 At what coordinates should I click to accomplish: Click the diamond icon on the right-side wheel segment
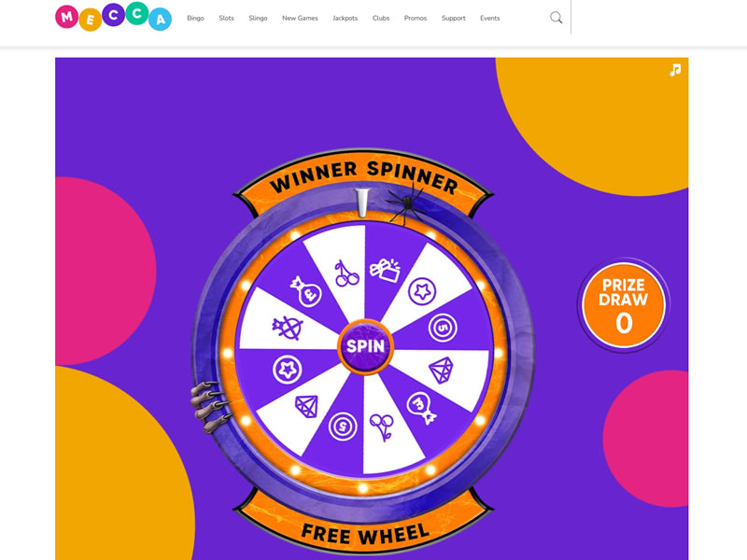441,371
